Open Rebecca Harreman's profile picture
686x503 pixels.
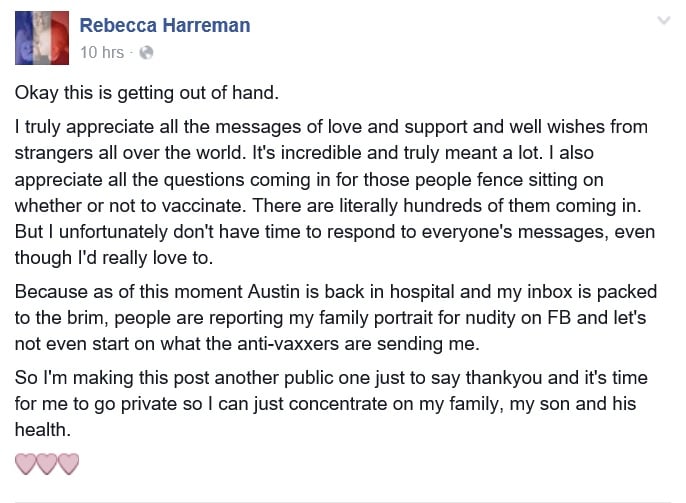pos(41,38)
